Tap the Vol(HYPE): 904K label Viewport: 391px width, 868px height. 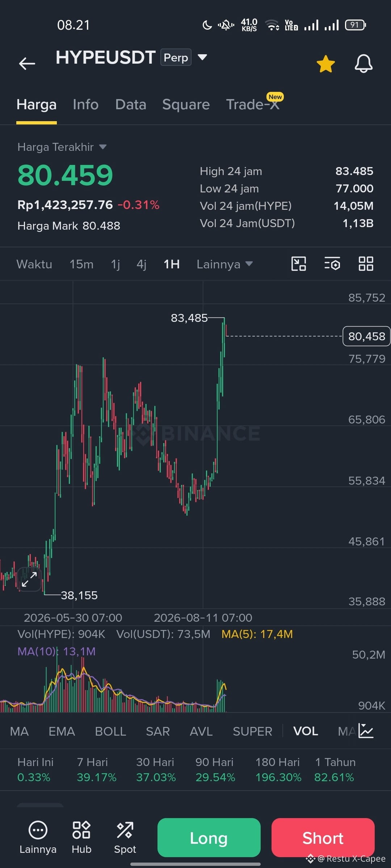[61, 634]
